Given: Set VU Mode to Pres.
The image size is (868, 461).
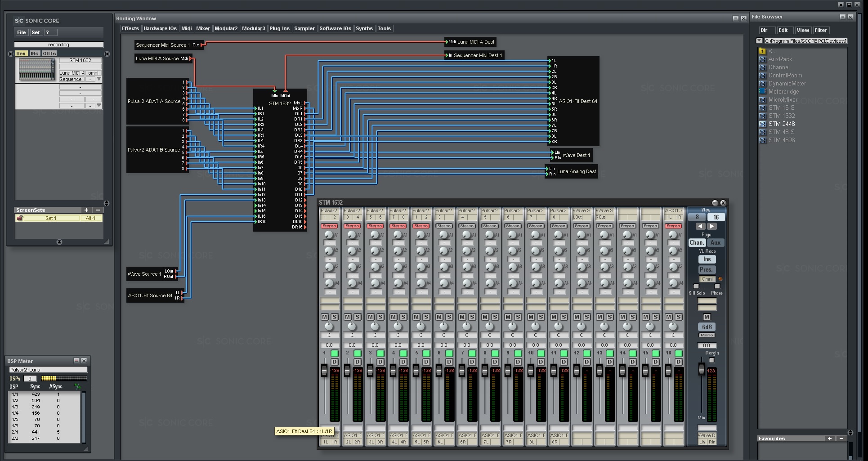Looking at the screenshot, I should tap(707, 269).
